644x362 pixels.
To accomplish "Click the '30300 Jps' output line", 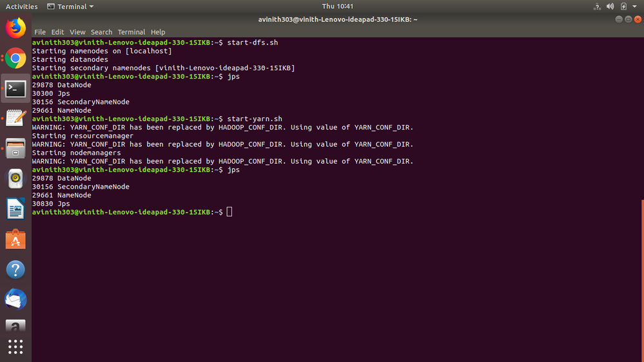I will 51,93.
